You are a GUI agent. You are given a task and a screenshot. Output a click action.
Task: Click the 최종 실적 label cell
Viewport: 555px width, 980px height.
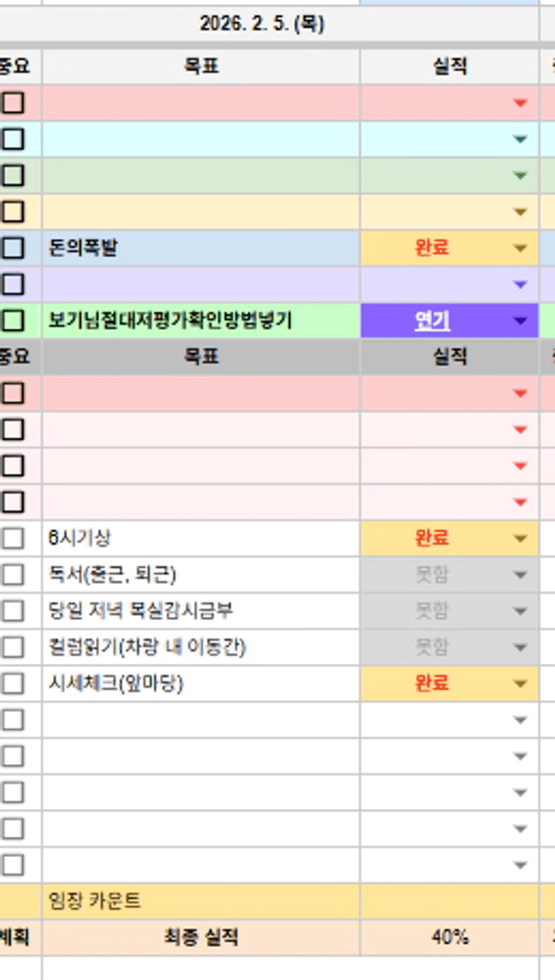tap(201, 937)
